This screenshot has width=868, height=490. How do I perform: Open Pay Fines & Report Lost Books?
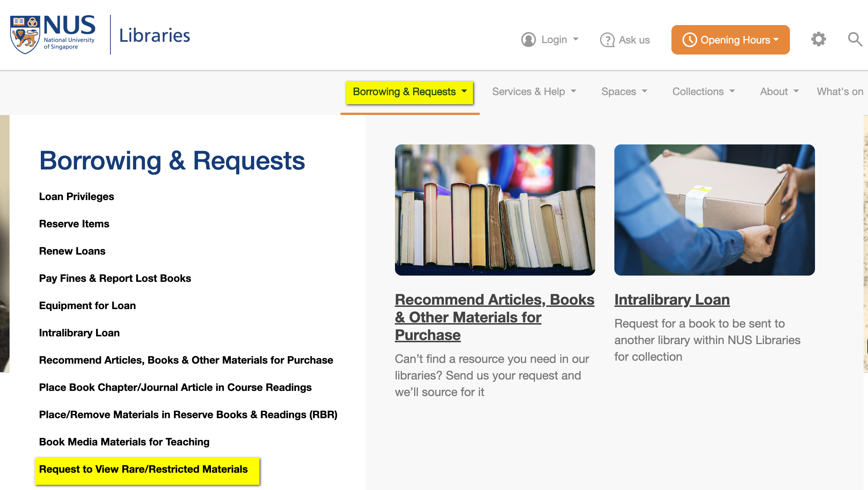[115, 278]
